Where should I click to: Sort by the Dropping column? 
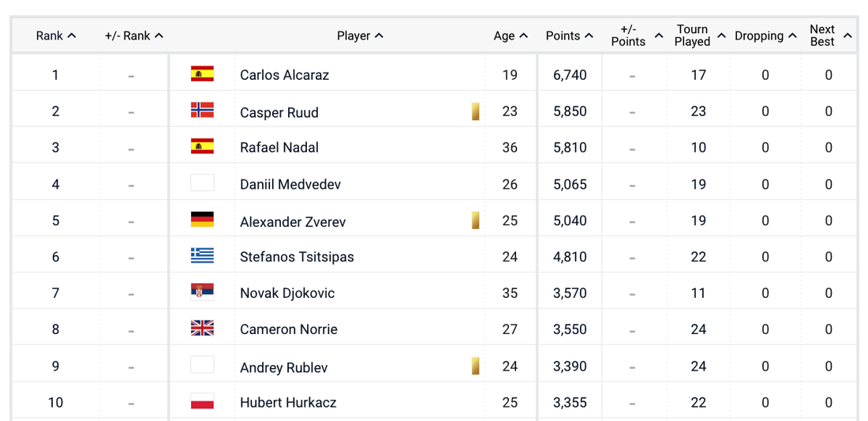click(765, 36)
